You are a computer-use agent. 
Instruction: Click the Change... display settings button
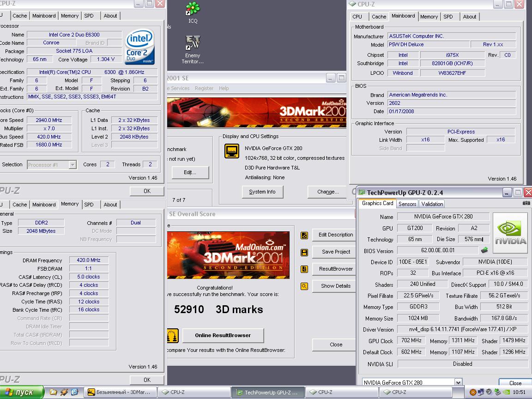tap(328, 192)
